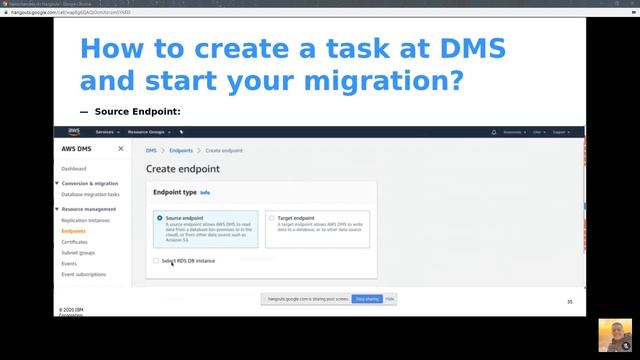Select the Source endpoint radio button
Image resolution: width=640 pixels, height=360 pixels.
tap(160, 218)
